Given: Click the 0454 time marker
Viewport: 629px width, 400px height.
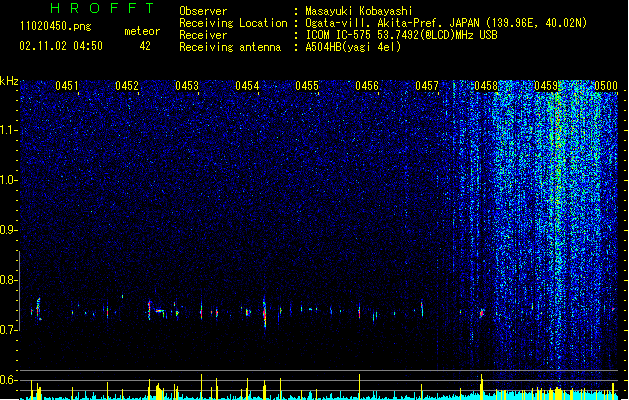Looking at the screenshot, I should [x=247, y=86].
